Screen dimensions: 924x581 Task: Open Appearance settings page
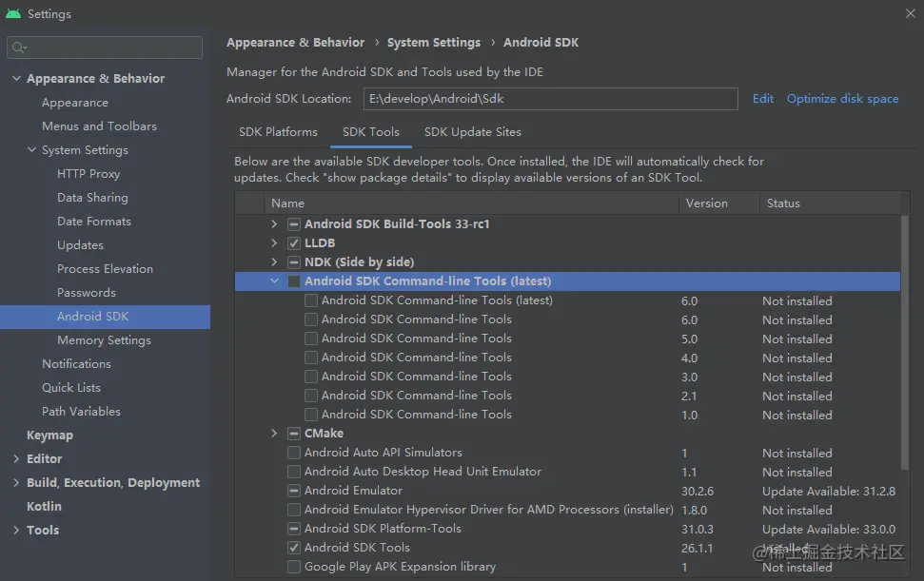coord(75,103)
